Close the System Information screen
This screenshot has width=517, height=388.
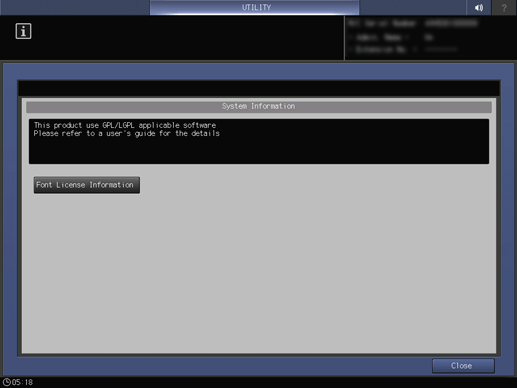[x=463, y=366]
